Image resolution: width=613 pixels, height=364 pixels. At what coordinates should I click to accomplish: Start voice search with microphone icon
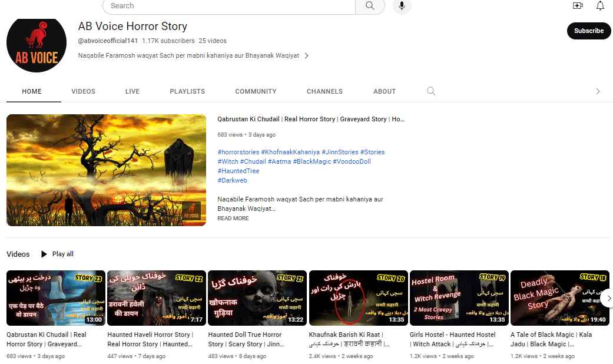(x=402, y=6)
